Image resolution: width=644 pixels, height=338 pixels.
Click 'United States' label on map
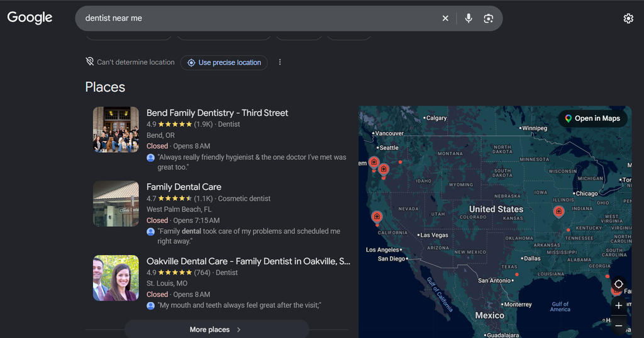point(496,210)
